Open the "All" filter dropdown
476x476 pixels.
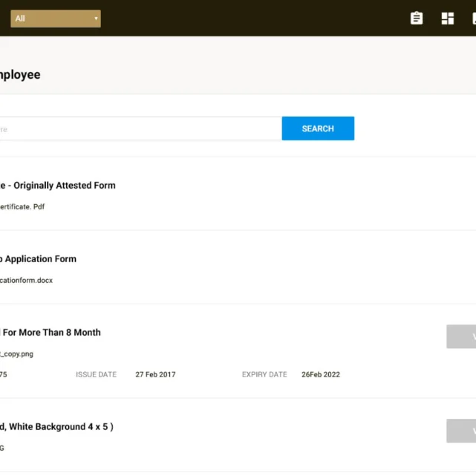(56, 19)
